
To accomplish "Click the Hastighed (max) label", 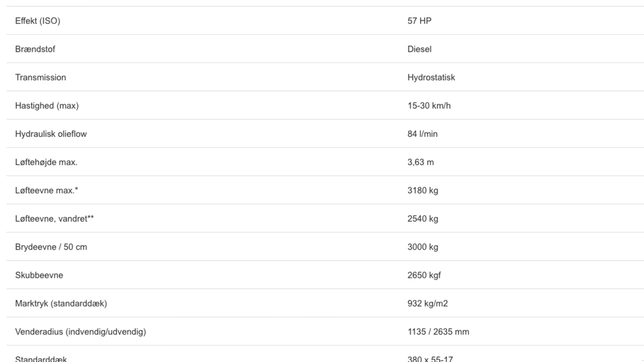I will pos(47,106).
